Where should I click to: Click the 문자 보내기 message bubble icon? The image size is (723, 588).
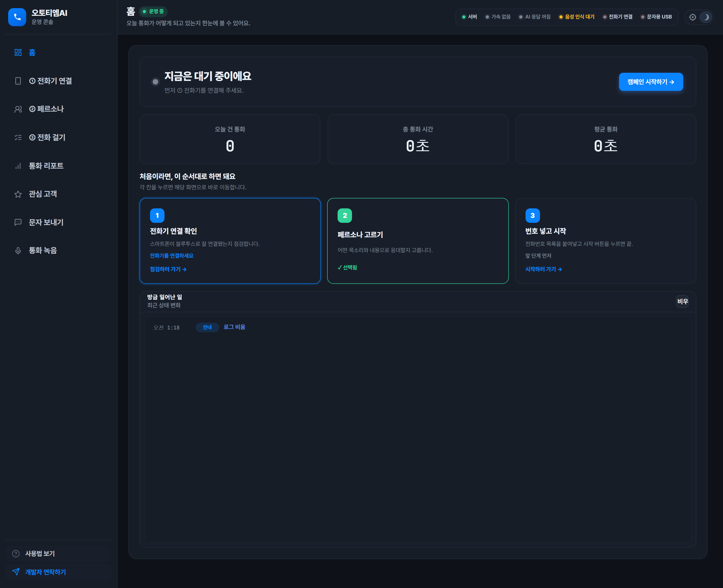(x=18, y=222)
